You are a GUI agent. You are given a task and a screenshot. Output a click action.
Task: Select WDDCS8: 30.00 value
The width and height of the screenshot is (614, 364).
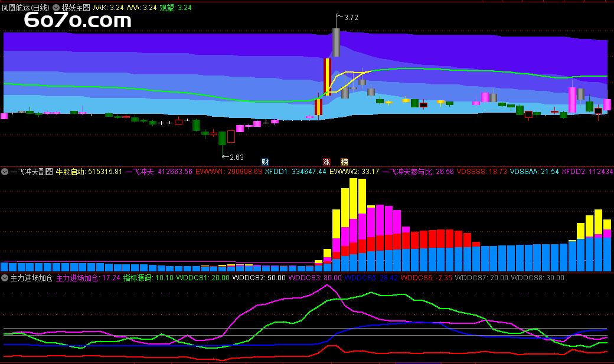pos(538,278)
